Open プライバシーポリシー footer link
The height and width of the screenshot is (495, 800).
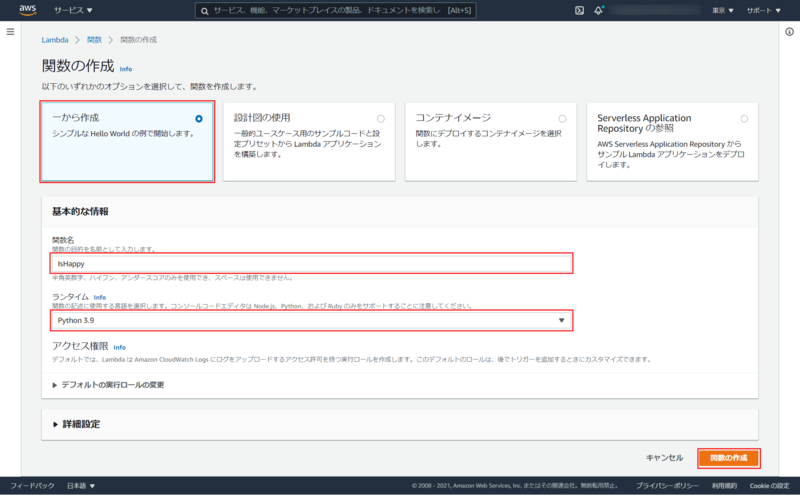pyautogui.click(x=667, y=486)
